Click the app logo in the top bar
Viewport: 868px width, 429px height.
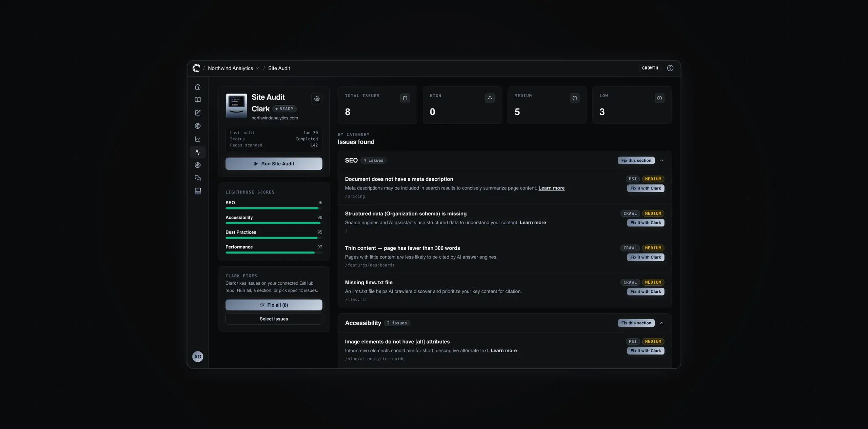pyautogui.click(x=196, y=68)
